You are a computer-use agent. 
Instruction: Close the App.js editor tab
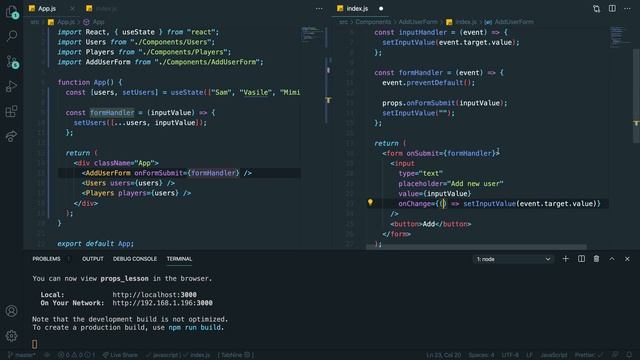[x=72, y=9]
